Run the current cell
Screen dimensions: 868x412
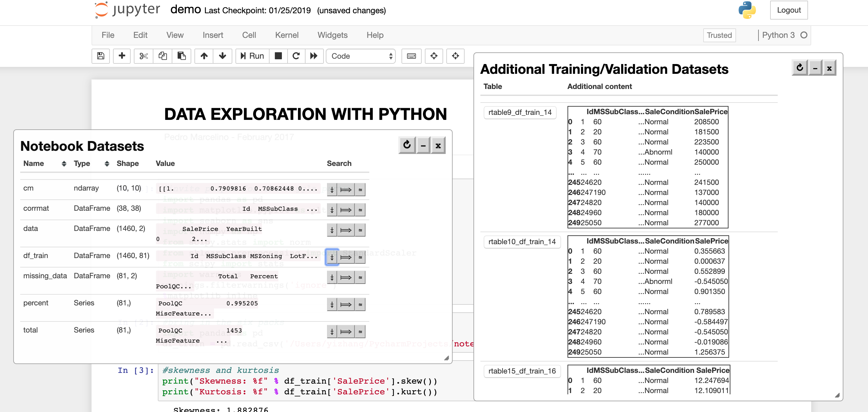click(252, 56)
